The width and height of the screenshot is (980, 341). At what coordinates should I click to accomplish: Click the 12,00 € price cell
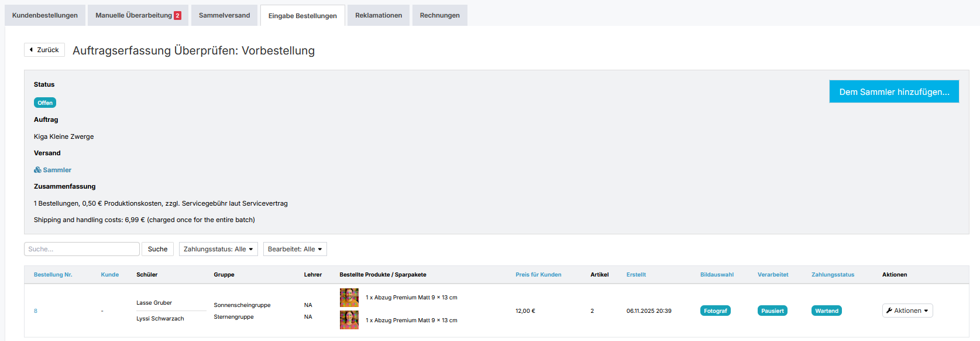(x=525, y=311)
